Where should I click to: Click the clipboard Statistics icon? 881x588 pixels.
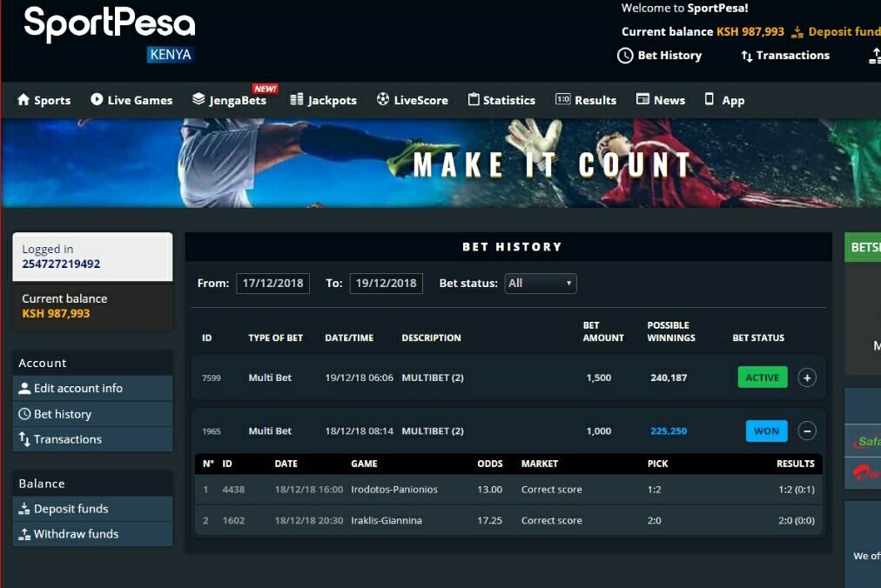474,99
